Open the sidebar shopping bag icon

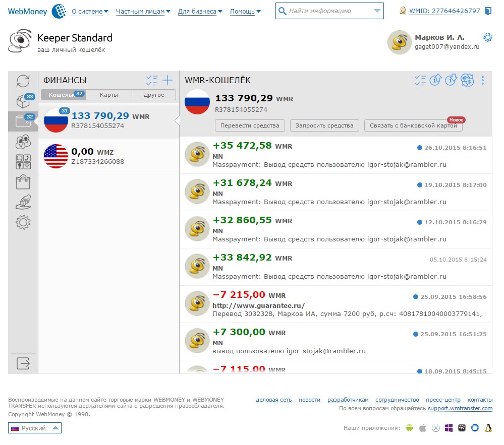pyautogui.click(x=23, y=182)
